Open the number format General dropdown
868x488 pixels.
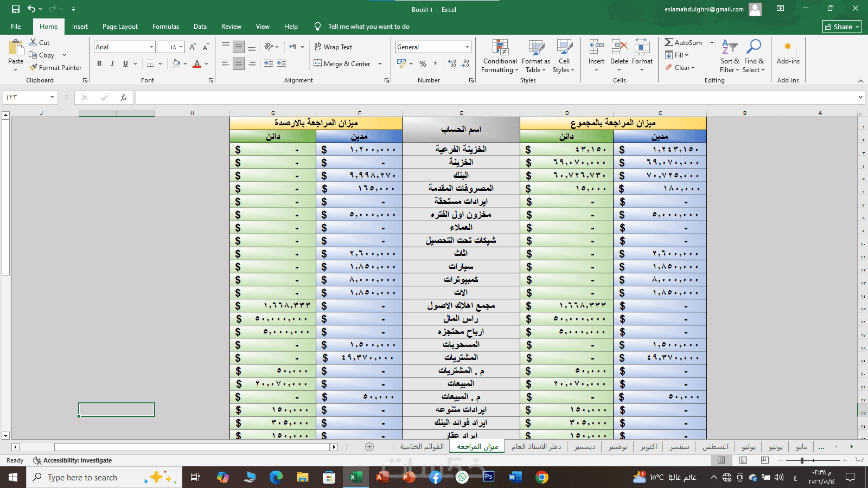point(467,47)
